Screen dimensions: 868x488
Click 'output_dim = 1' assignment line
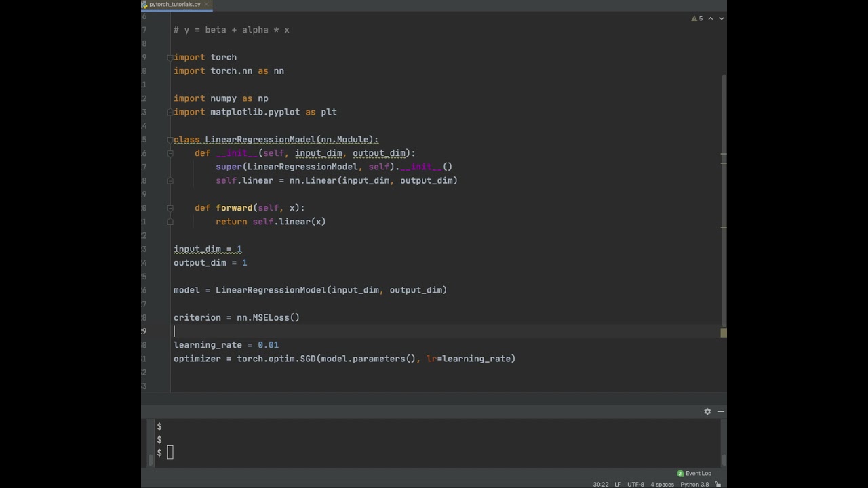(210, 263)
